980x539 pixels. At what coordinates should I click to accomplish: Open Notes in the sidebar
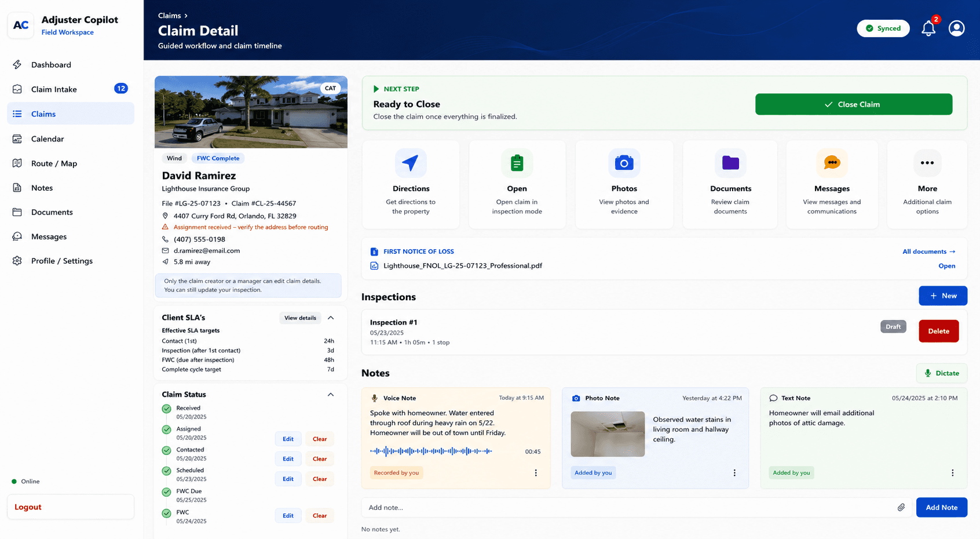click(71, 188)
